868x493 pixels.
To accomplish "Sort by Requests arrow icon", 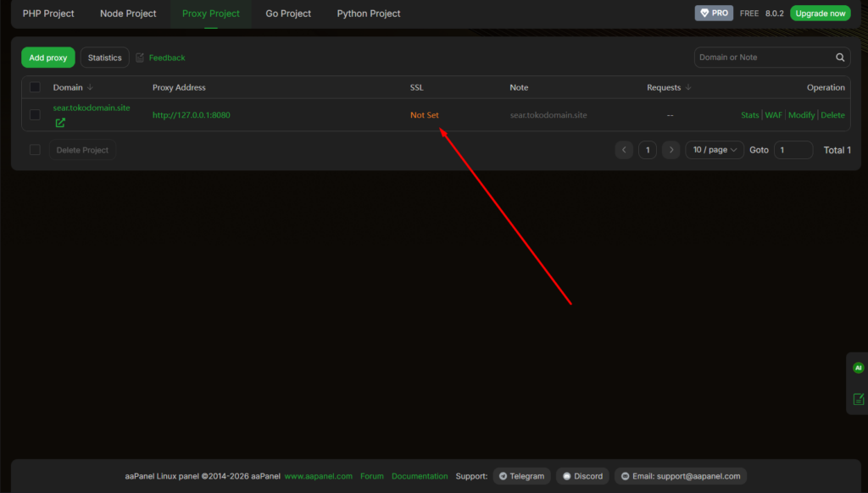I will pyautogui.click(x=688, y=87).
